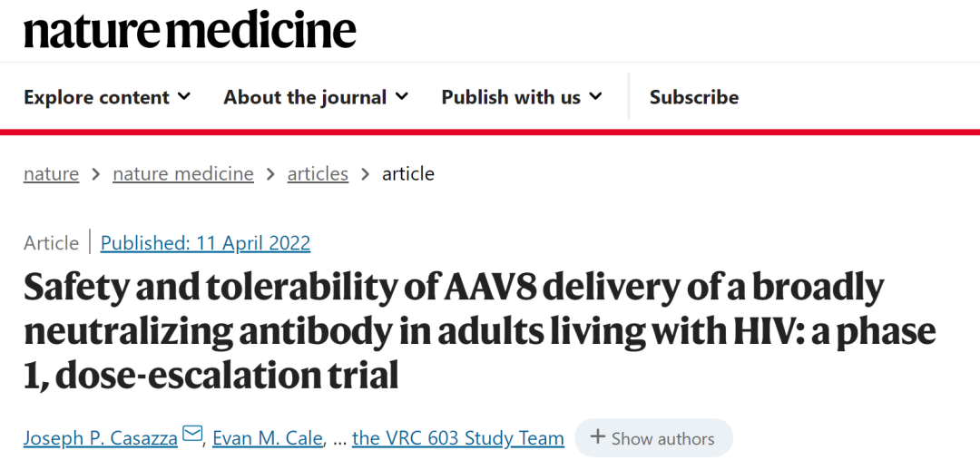Click the Subscribe link
Image resolution: width=980 pixels, height=470 pixels.
[x=693, y=97]
